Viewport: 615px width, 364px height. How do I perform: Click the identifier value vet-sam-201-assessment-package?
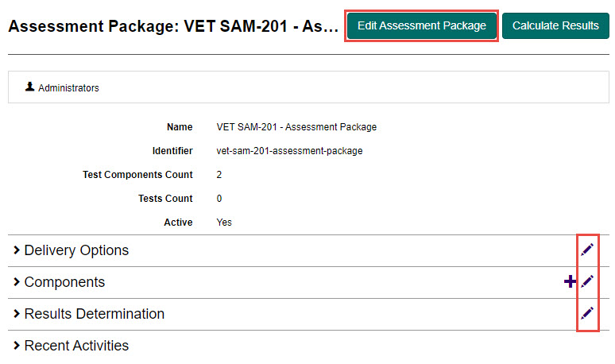pos(289,151)
